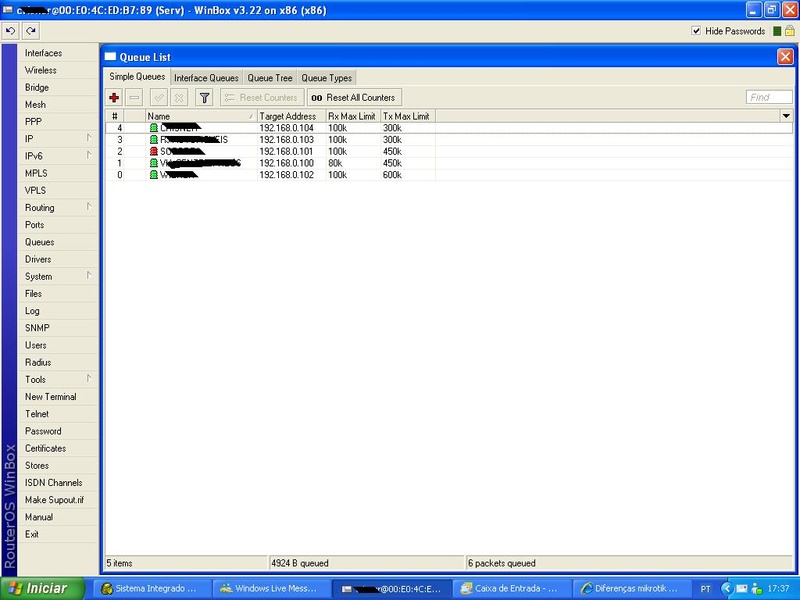Click the Redo arrow icon in toolbar
The image size is (800, 600).
(31, 31)
